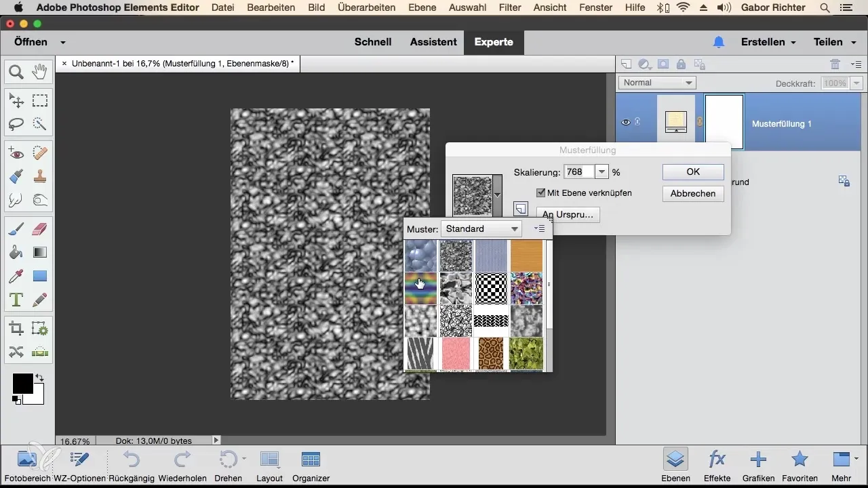Select the Quick Selection tool

coord(39,124)
